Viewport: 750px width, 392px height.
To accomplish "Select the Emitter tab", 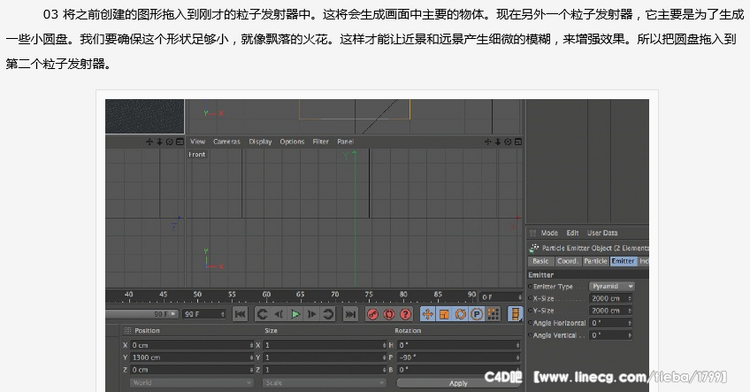I will pos(623,261).
